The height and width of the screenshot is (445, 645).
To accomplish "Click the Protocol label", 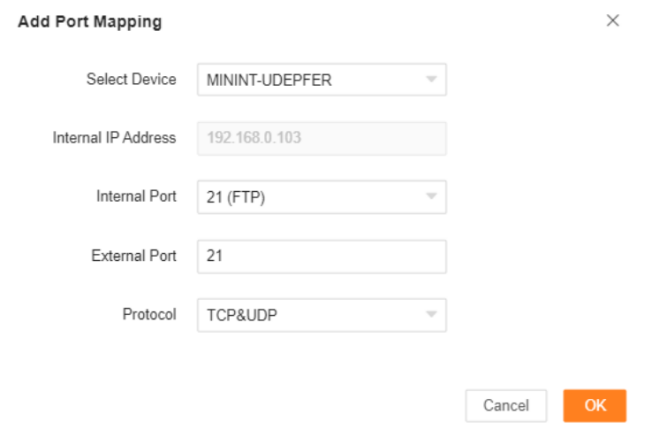I will coord(151,315).
